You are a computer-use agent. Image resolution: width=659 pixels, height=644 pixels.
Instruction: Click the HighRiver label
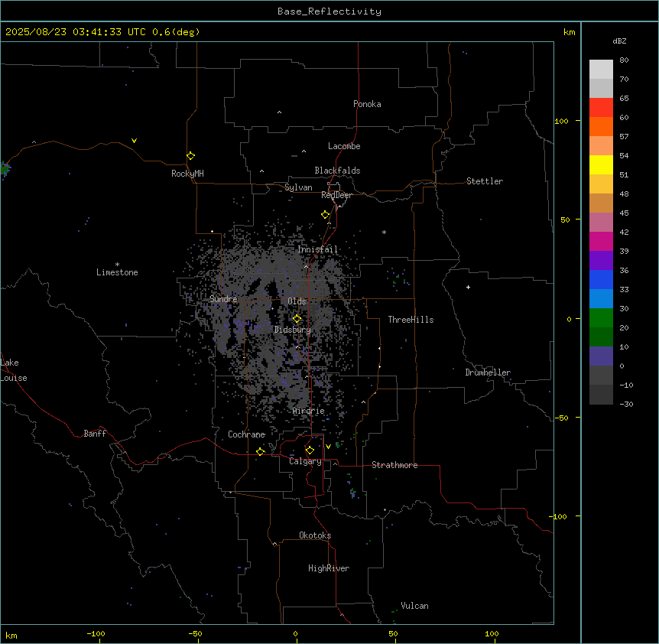[x=329, y=568]
